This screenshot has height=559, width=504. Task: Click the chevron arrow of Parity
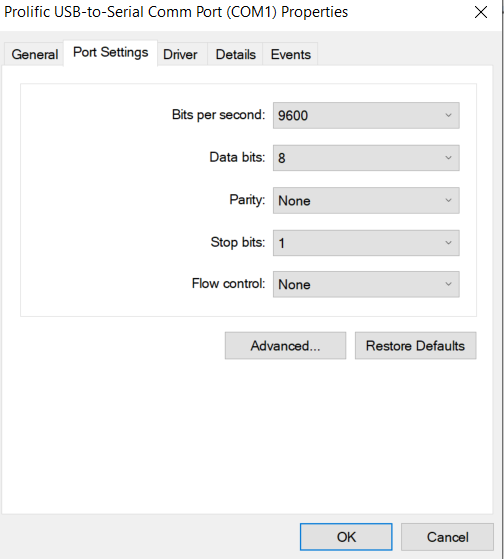448,201
